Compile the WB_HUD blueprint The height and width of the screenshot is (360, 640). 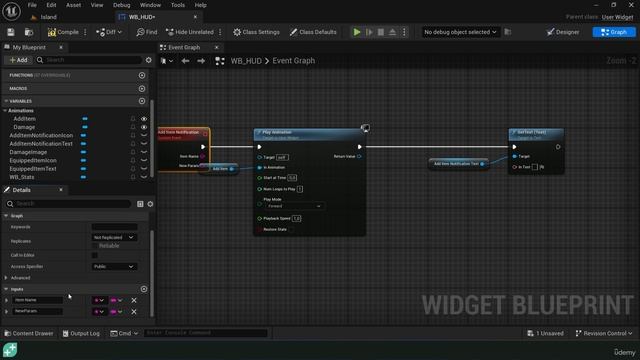pos(63,32)
